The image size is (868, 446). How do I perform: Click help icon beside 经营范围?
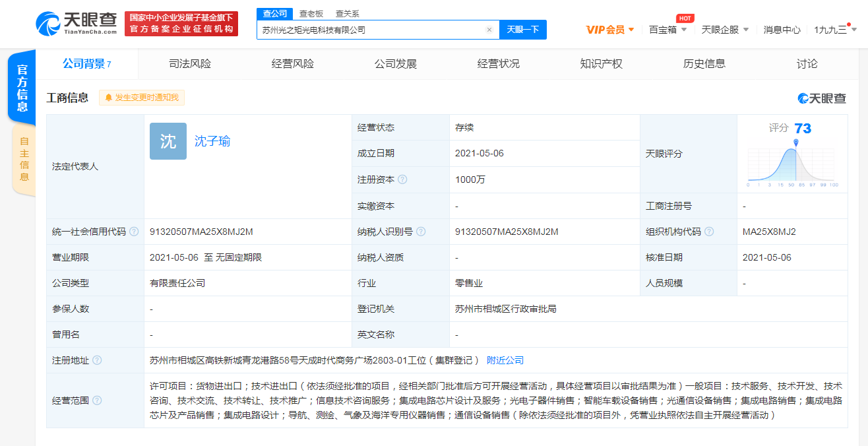(98, 400)
